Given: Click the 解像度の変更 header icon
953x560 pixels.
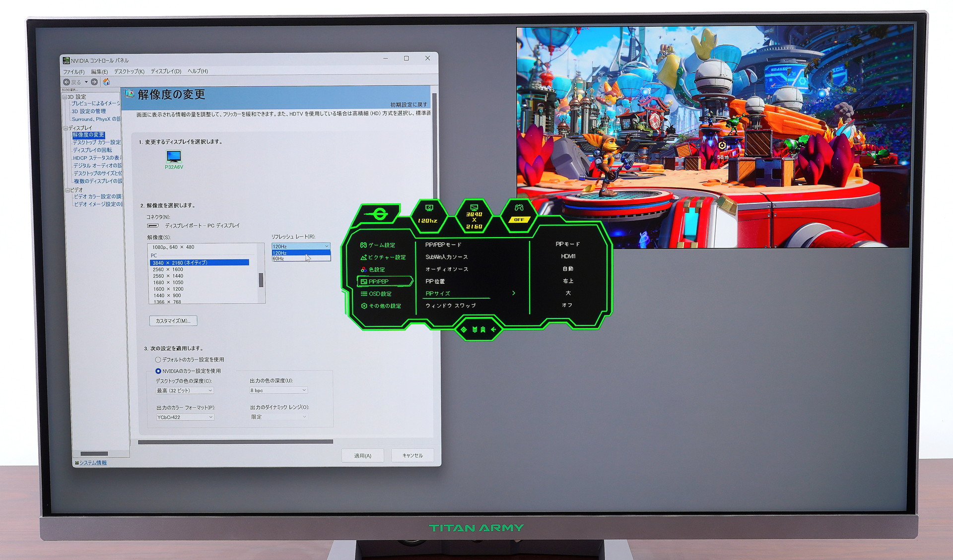Looking at the screenshot, I should (130, 93).
